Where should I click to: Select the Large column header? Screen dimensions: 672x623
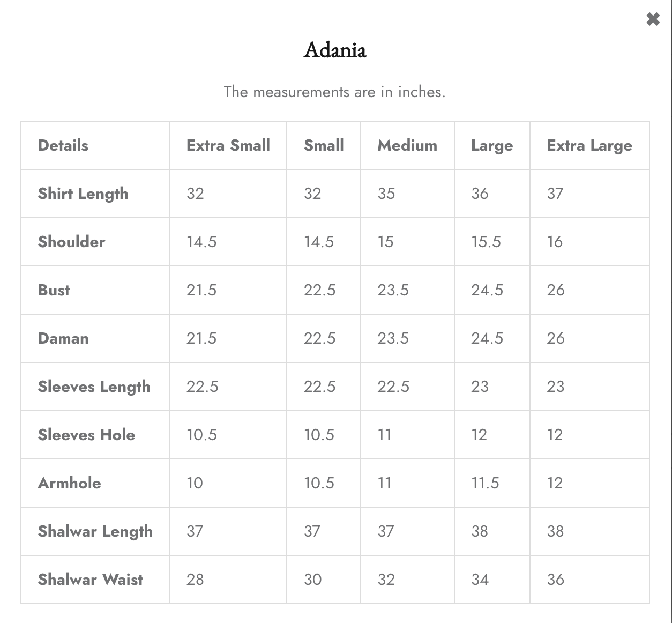(x=492, y=146)
